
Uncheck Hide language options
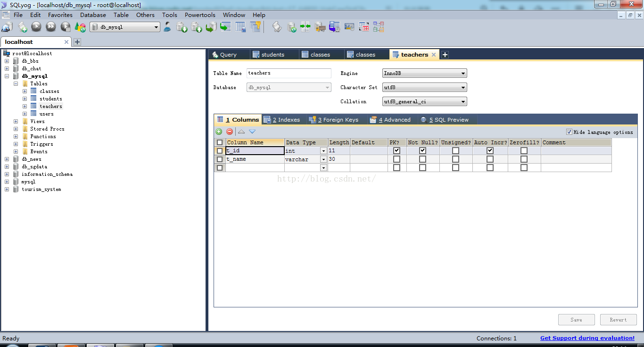[569, 132]
